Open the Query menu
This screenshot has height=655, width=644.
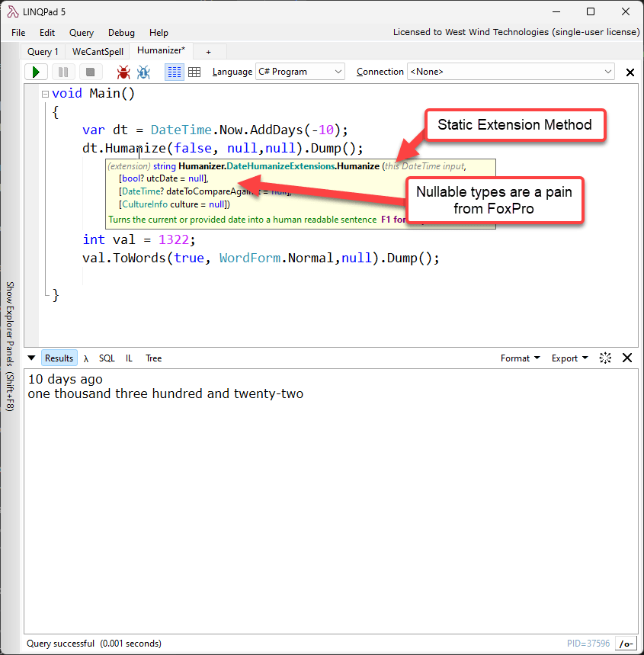(82, 33)
